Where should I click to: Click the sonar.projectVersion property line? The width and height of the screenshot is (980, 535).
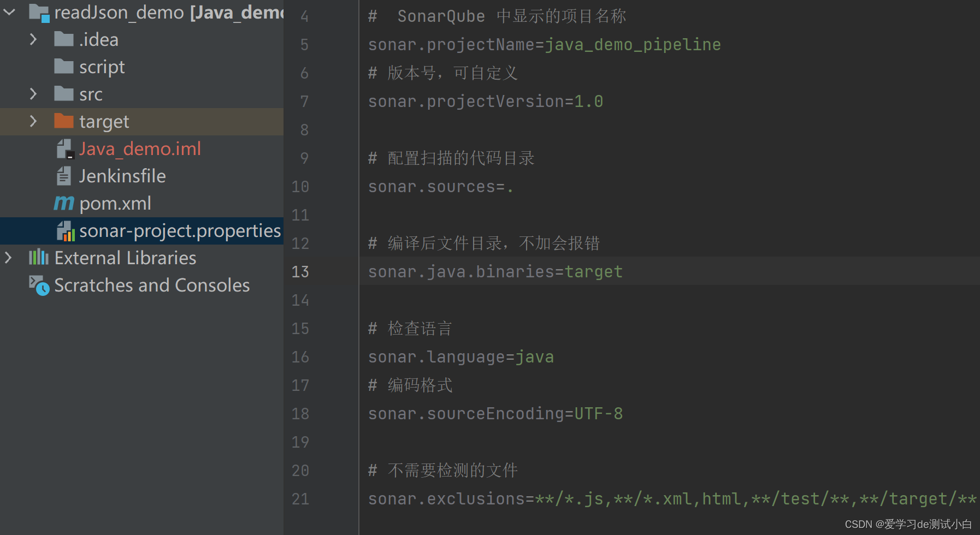pyautogui.click(x=486, y=102)
